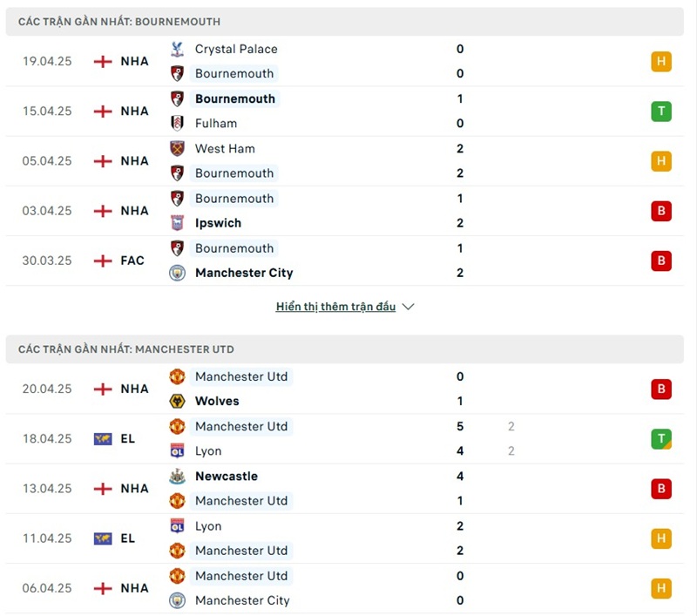Click the Crystal Palace club crest icon
The width and height of the screenshot is (697, 616).
coord(177,49)
